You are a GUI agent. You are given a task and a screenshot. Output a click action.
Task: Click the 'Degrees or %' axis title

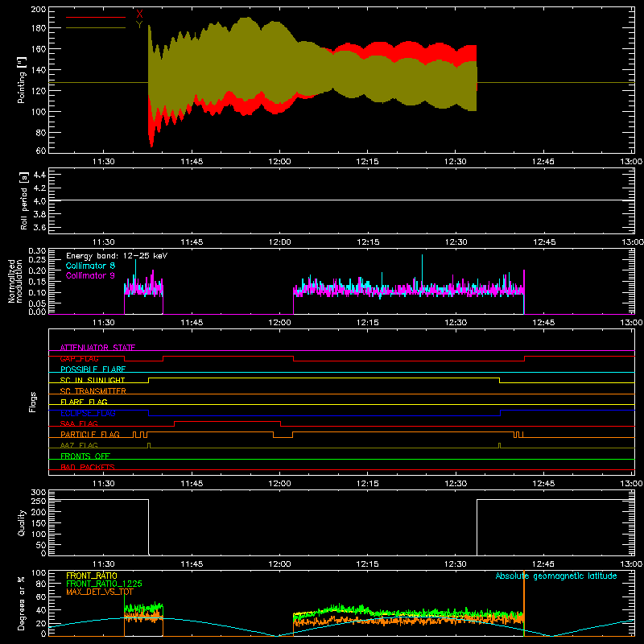pos(22,603)
